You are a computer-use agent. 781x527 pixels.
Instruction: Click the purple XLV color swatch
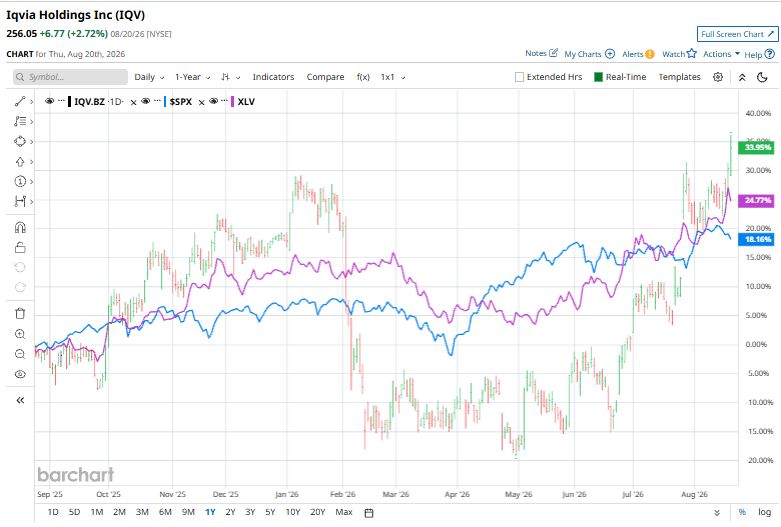(x=233, y=102)
